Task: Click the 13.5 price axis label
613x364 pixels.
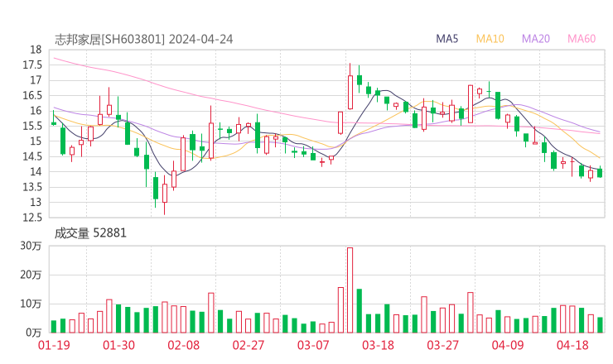Action: point(32,187)
